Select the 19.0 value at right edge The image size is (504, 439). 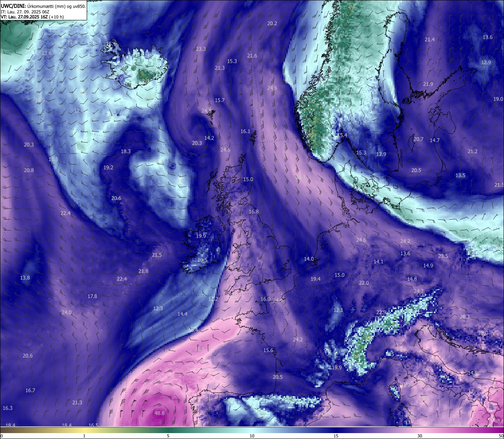point(498,99)
